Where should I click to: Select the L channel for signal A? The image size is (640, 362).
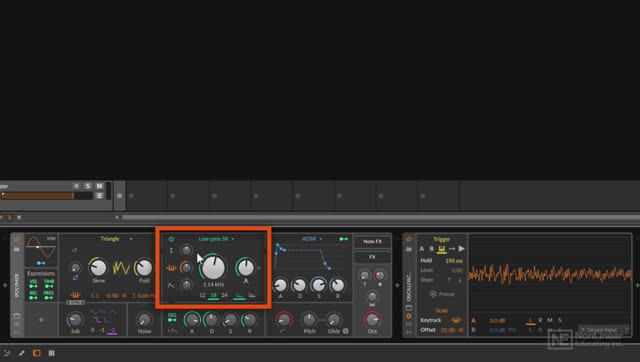[531, 320]
